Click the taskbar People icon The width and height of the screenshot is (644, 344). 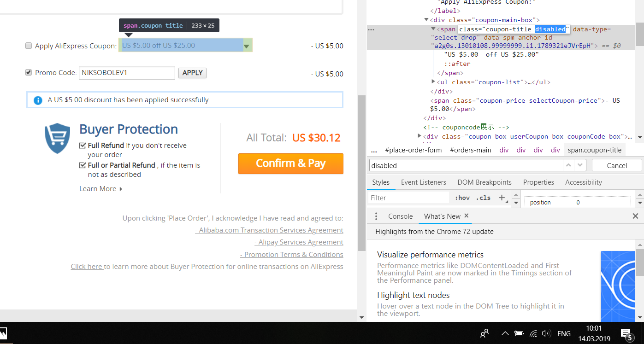click(x=484, y=333)
